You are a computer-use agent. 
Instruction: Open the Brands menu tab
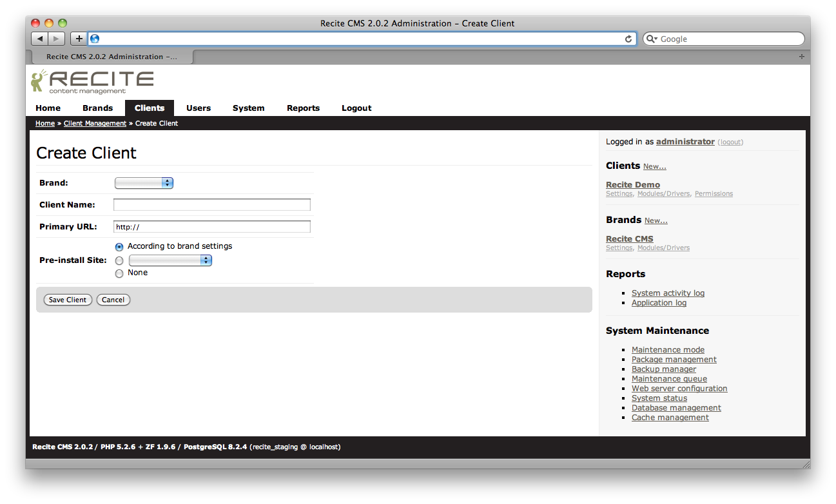pos(98,108)
